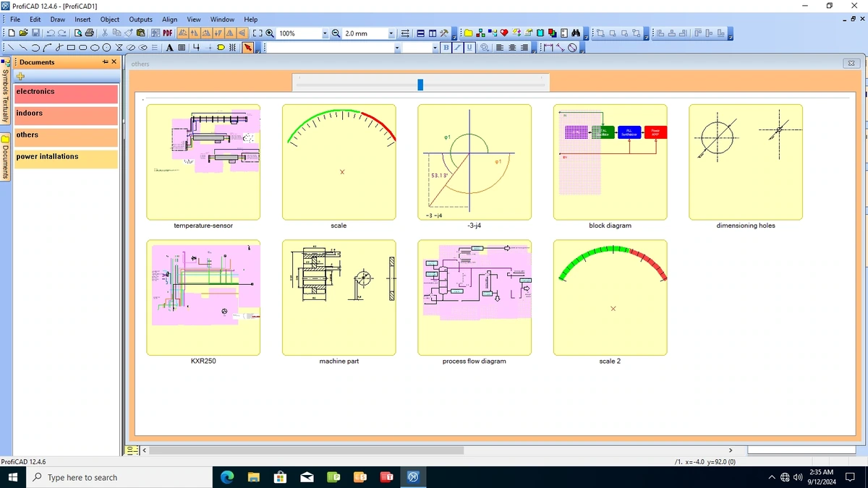This screenshot has height=488, width=868.
Task: Click the zoom out magnifier icon
Action: point(336,33)
